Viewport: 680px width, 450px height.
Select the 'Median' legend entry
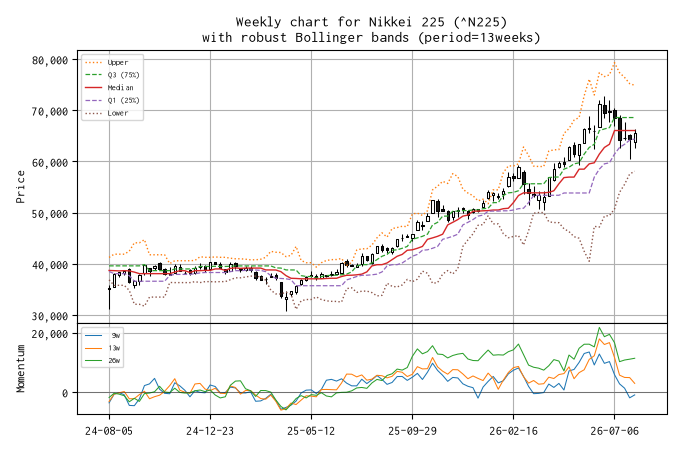(x=121, y=88)
